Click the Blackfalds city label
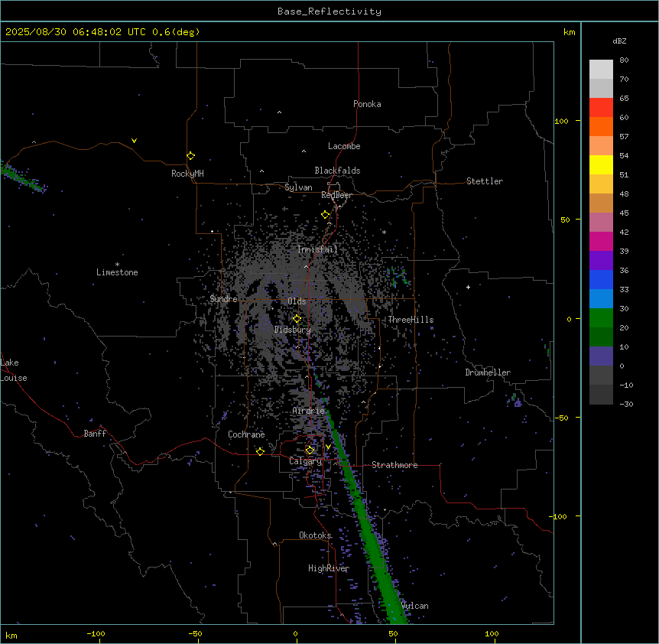659x644 pixels. click(337, 171)
